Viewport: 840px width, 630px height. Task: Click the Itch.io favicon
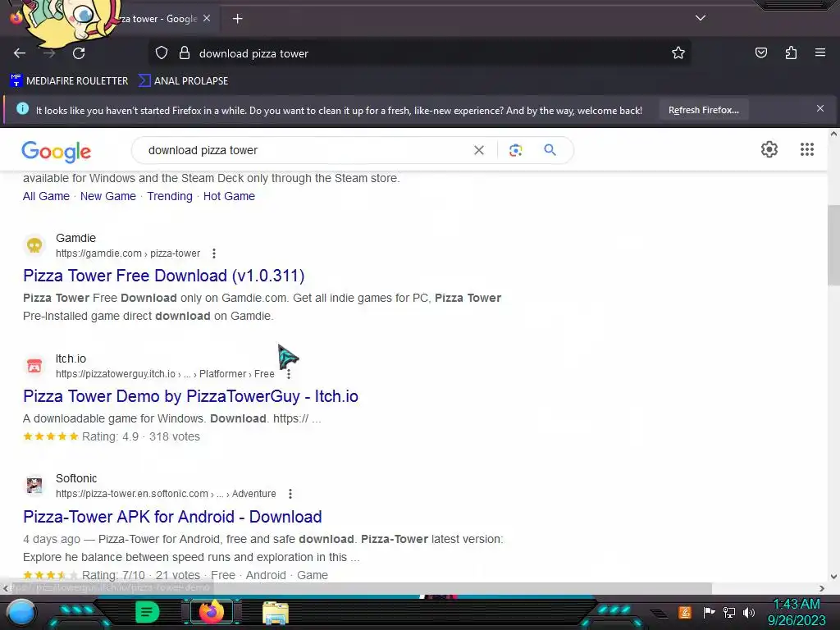tap(34, 366)
